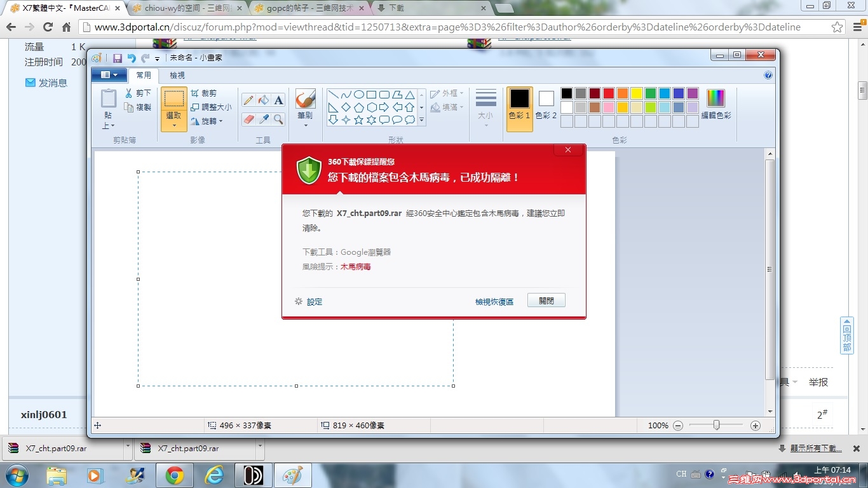Click the 回顶部 back-to-top button
The height and width of the screenshot is (488, 868).
[x=847, y=335]
